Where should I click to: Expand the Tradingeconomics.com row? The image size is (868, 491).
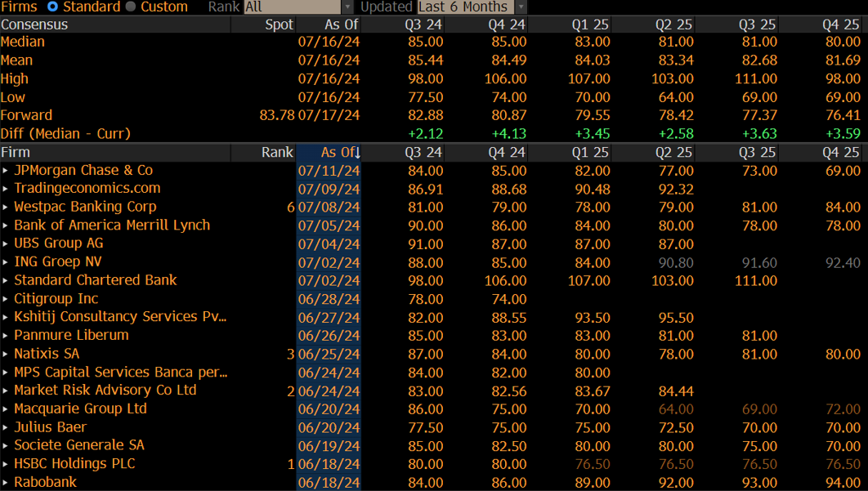pos(5,189)
